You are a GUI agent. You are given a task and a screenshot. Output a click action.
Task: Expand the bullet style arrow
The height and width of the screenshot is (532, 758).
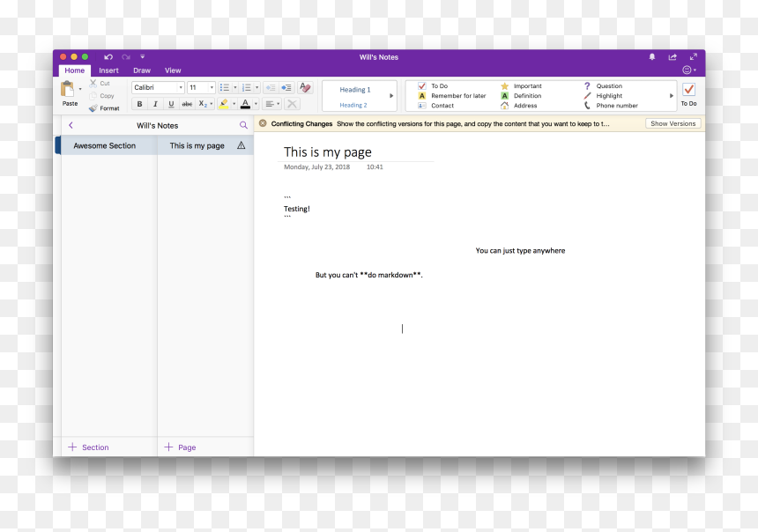(x=235, y=87)
